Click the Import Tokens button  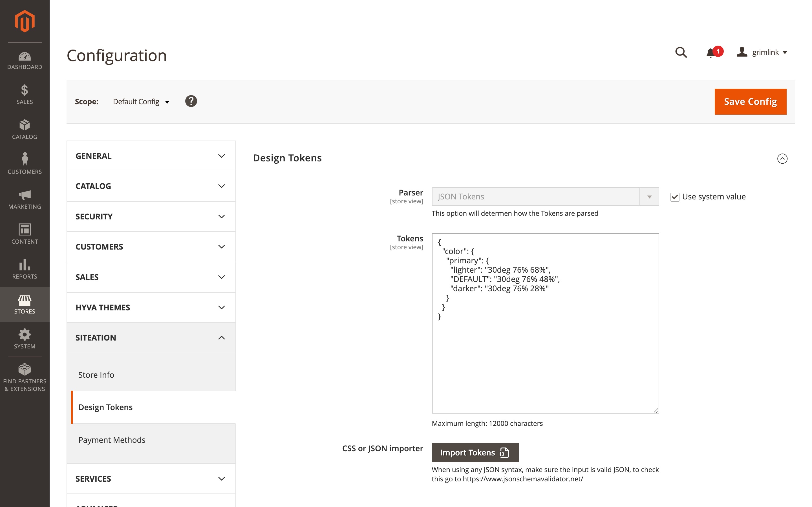click(475, 452)
